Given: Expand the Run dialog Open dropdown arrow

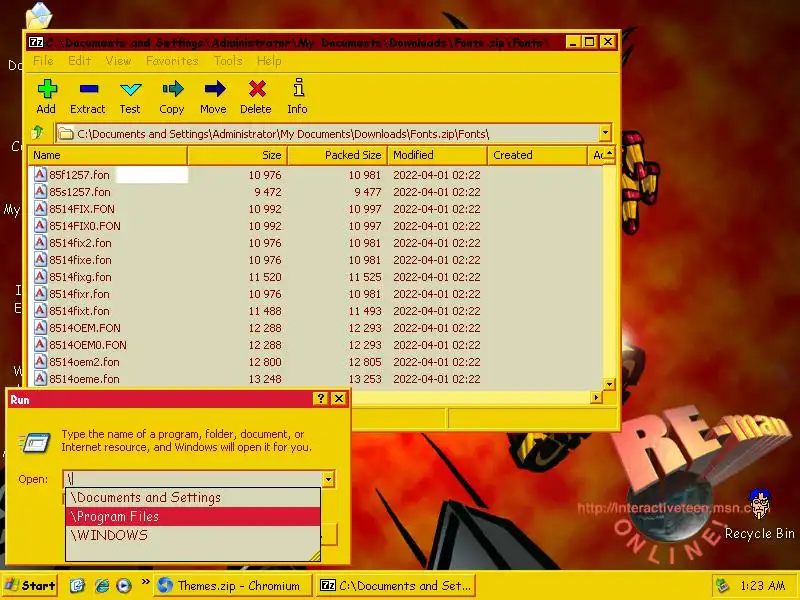Looking at the screenshot, I should pos(329,479).
